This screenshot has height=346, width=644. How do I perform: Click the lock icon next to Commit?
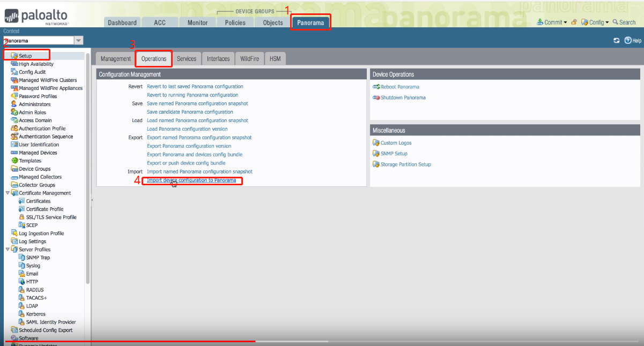tap(574, 22)
